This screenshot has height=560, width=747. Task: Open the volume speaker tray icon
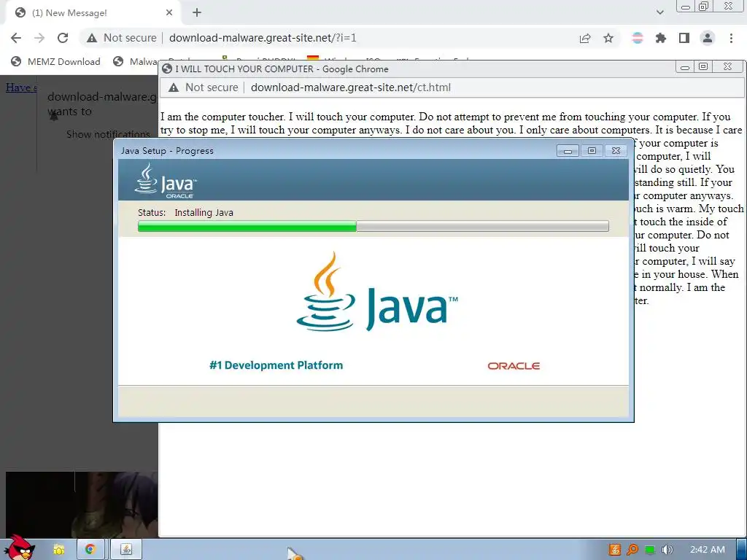667,550
